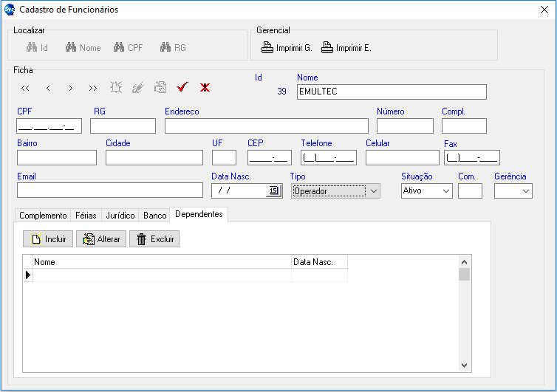This screenshot has height=392, width=557.
Task: Click the red checkmark confirm icon
Action: tap(182, 88)
